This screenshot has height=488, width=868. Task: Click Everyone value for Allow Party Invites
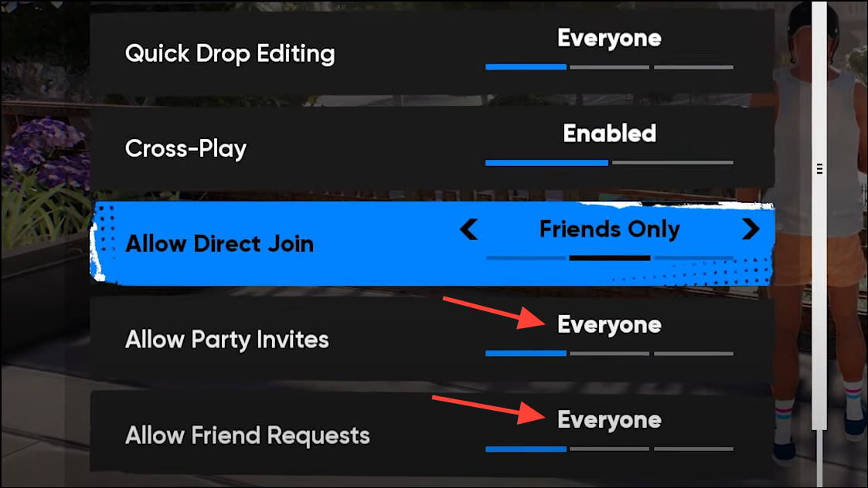[x=610, y=325]
